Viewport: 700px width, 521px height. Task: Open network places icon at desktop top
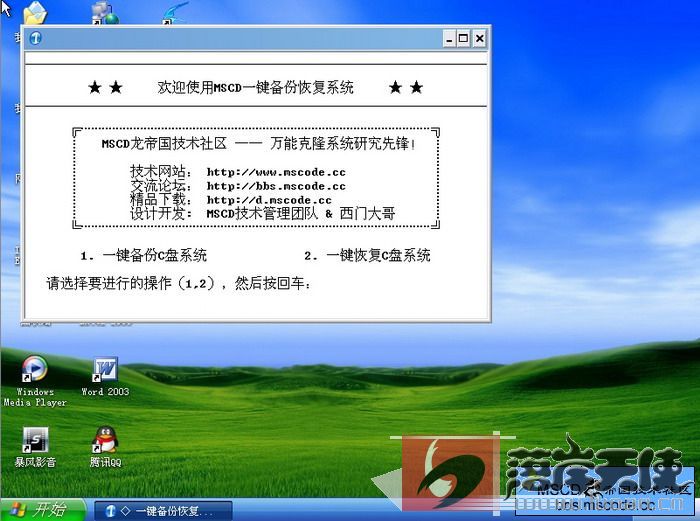(105, 13)
